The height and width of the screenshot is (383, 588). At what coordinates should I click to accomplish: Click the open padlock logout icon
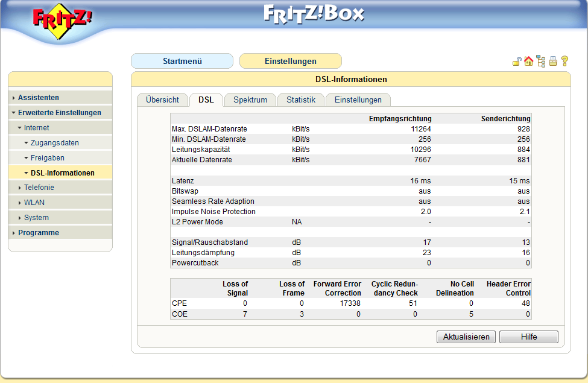[517, 62]
